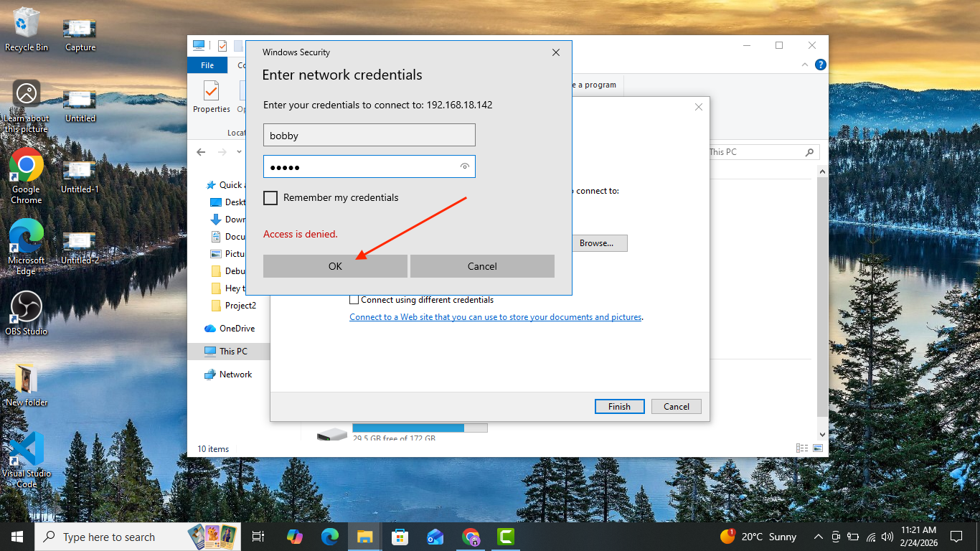Open File Explorer help icon

click(x=821, y=65)
